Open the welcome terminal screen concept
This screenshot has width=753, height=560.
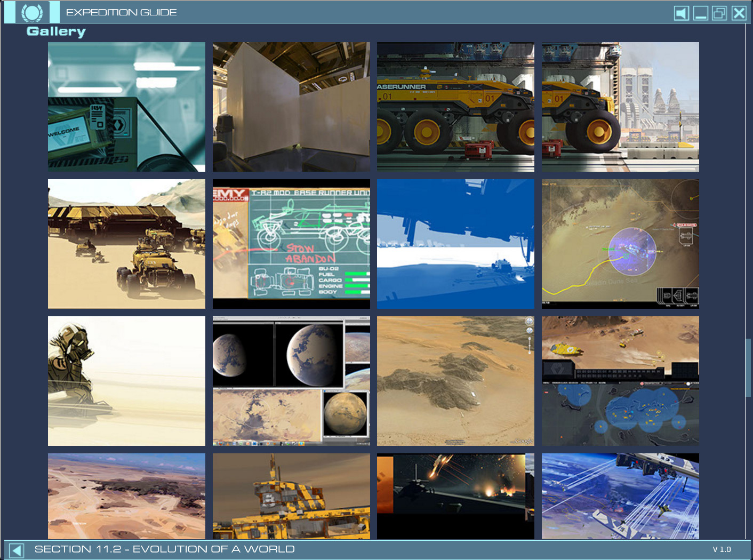coord(126,106)
